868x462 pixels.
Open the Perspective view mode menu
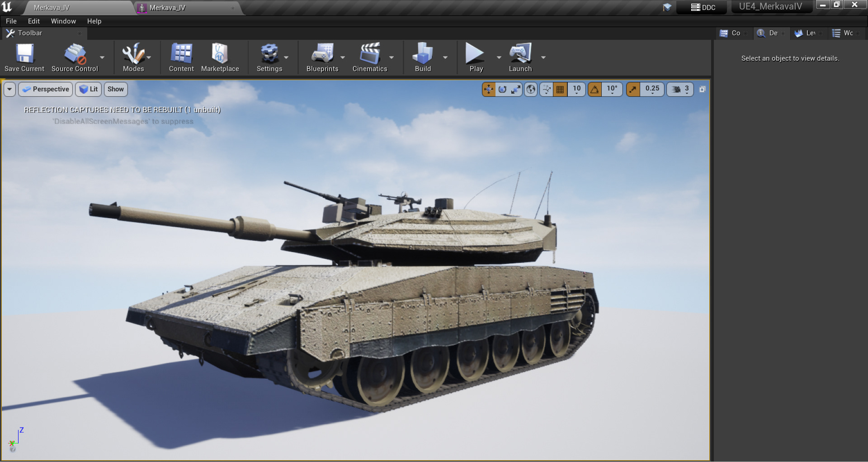tap(46, 89)
